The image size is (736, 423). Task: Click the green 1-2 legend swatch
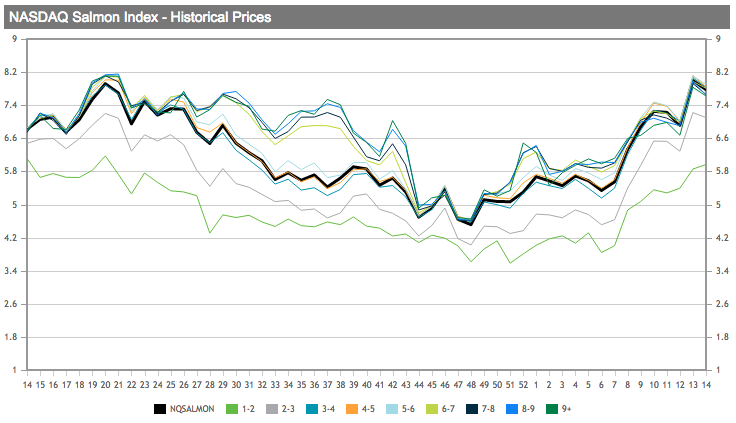(232, 409)
